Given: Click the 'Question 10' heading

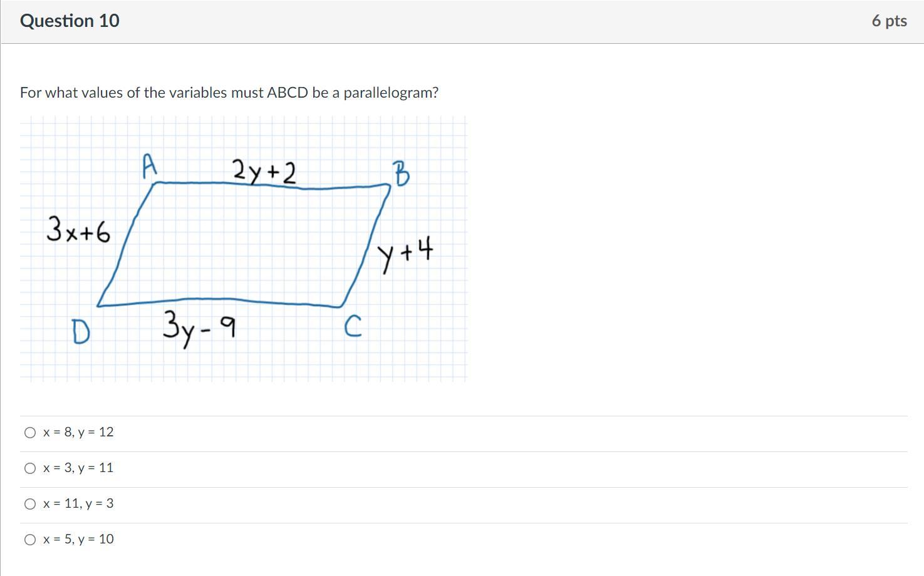Looking at the screenshot, I should (70, 21).
